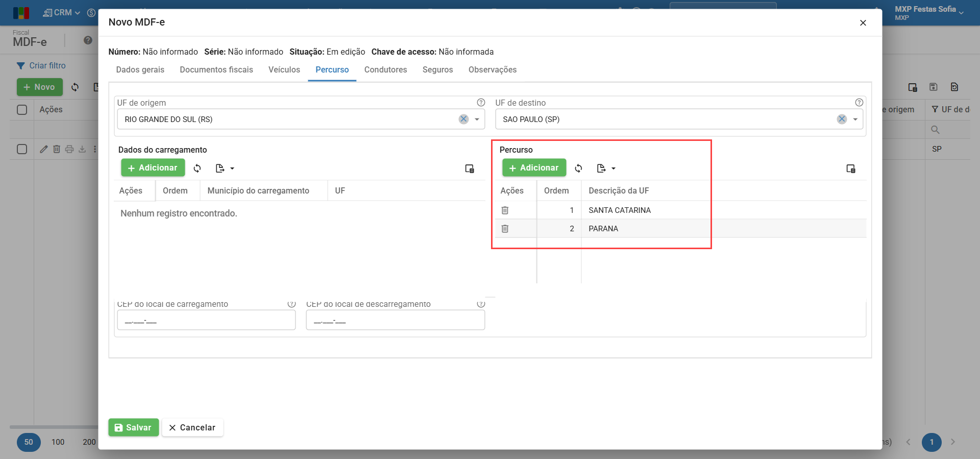
Task: Clear the UF de origem selection
Action: point(463,119)
